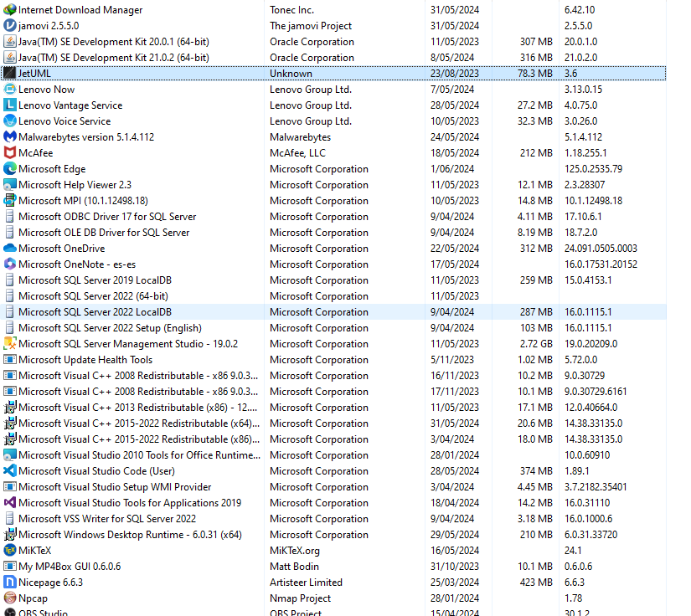Select the JetUML row by its name

click(34, 74)
